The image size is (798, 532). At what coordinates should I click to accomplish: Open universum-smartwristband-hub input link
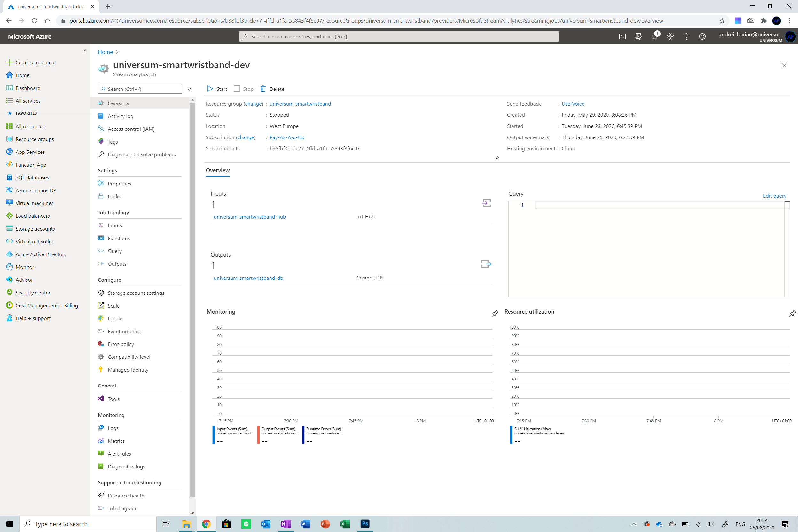(249, 217)
